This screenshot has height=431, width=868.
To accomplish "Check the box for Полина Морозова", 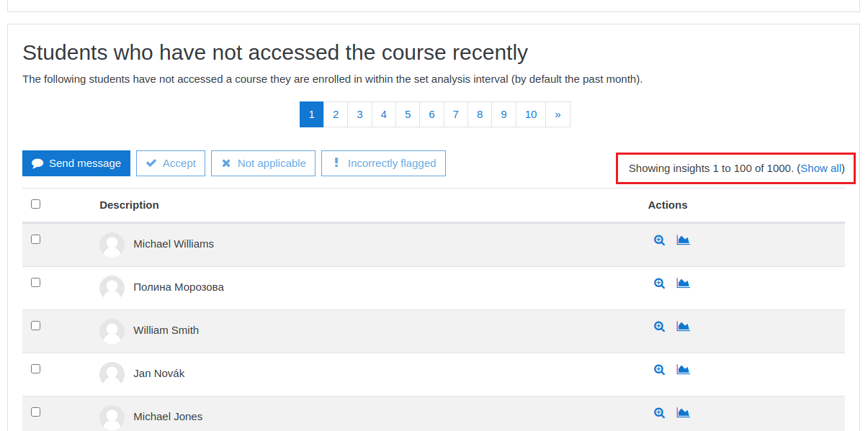I will click(35, 283).
